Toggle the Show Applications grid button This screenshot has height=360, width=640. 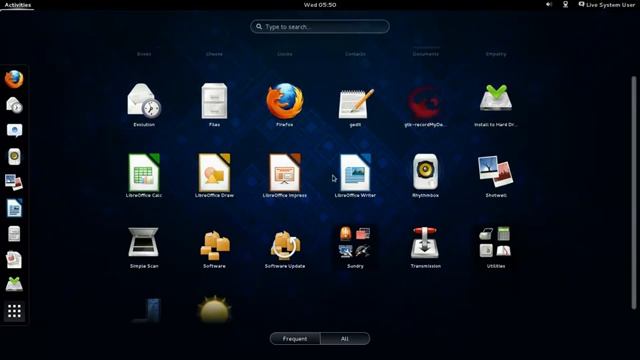[x=14, y=311]
